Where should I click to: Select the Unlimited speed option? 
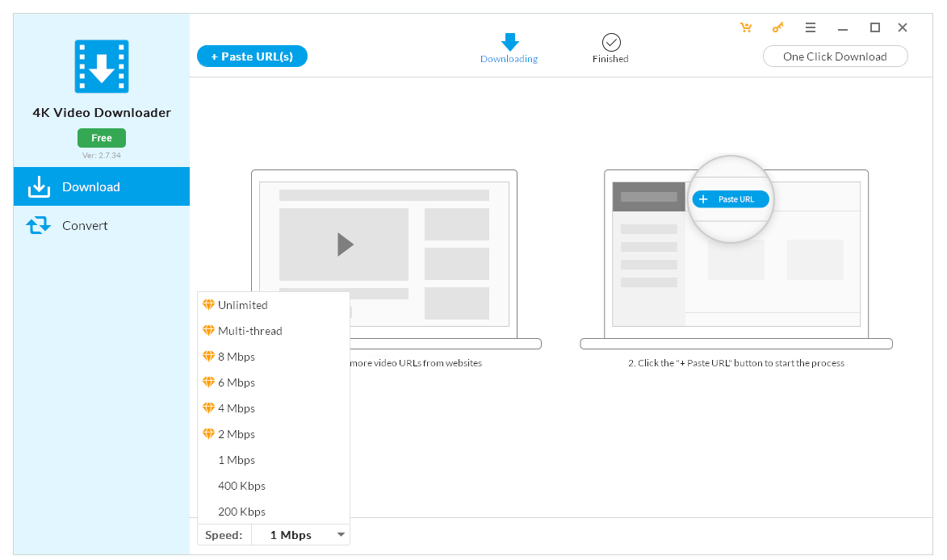[x=242, y=305]
